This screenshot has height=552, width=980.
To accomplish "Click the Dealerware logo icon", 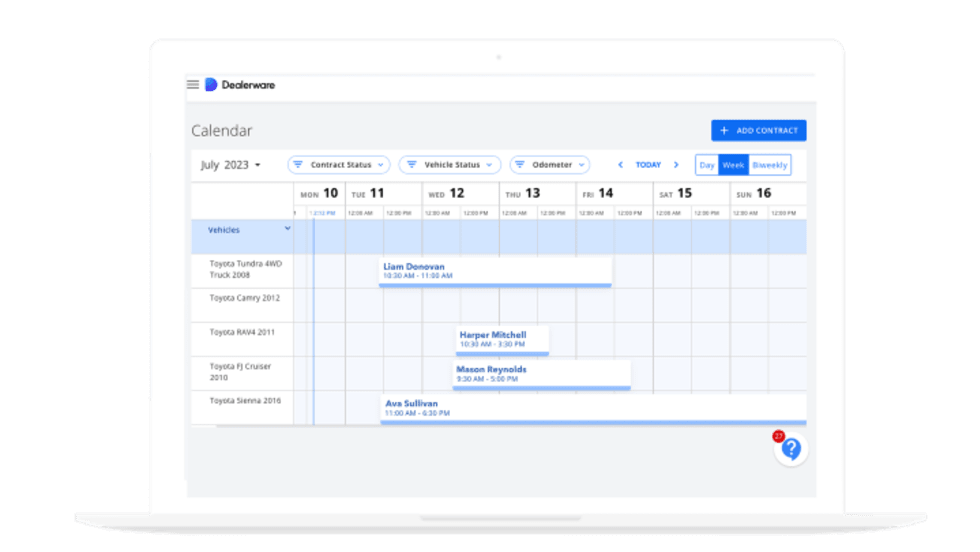I will click(x=211, y=85).
